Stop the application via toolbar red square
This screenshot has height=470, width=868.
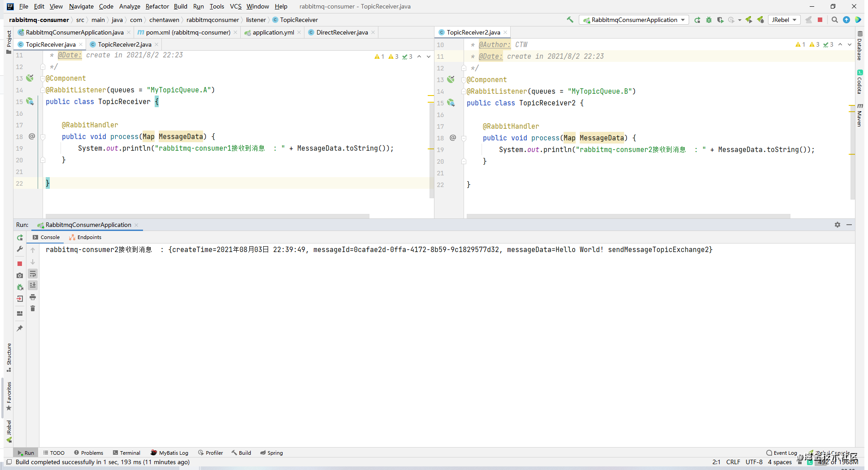pyautogui.click(x=820, y=20)
